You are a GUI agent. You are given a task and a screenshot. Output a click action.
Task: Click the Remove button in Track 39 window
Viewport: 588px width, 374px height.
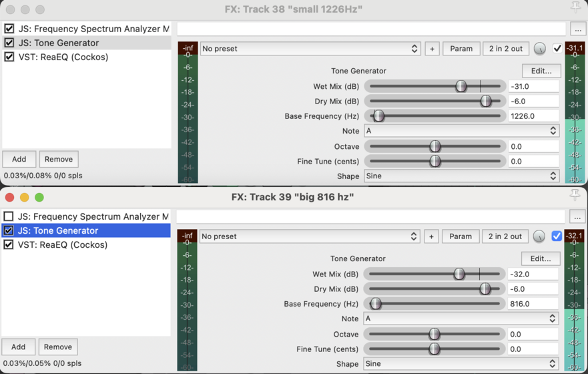[x=58, y=347]
